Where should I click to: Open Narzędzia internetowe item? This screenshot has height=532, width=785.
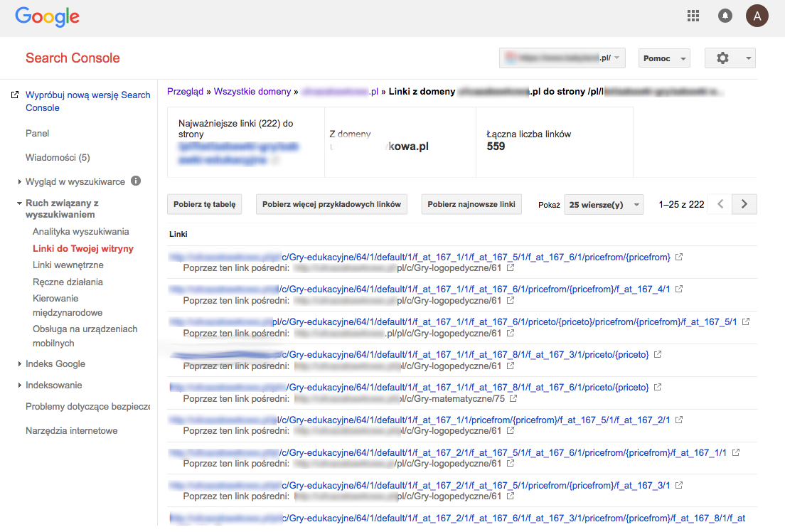pos(72,430)
